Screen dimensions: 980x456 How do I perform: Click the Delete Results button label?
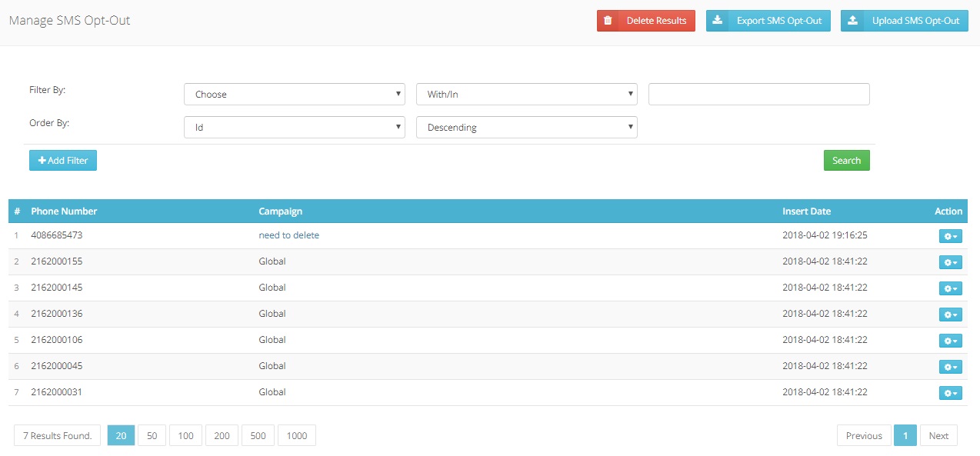[x=656, y=21]
